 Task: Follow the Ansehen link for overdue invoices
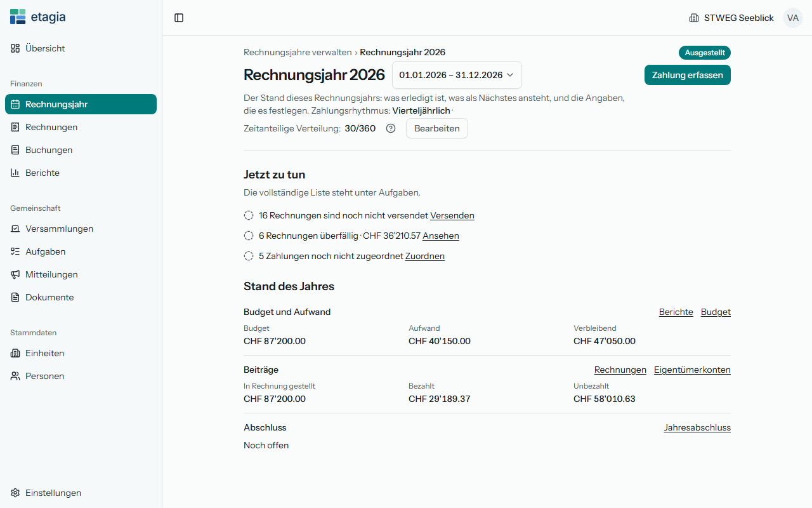(x=441, y=236)
